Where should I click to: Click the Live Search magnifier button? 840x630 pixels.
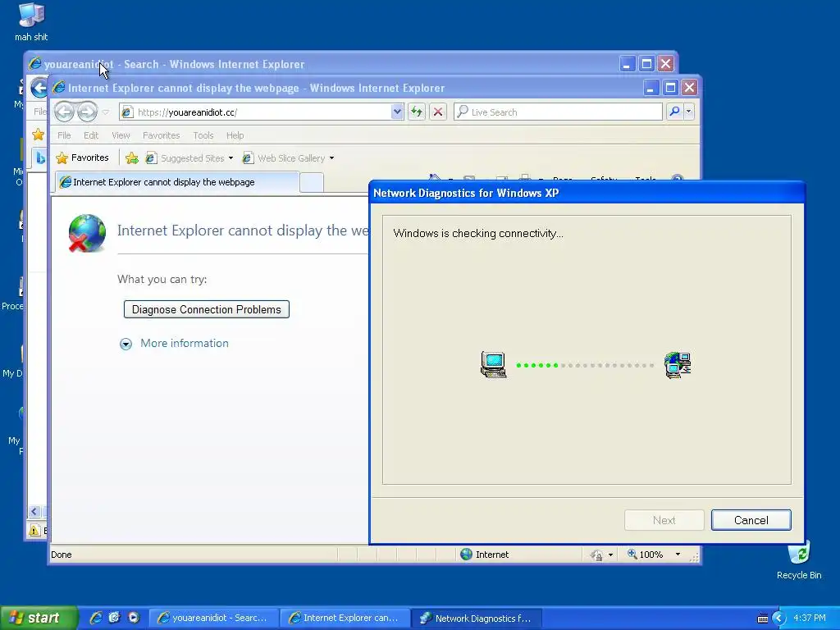[x=674, y=112]
